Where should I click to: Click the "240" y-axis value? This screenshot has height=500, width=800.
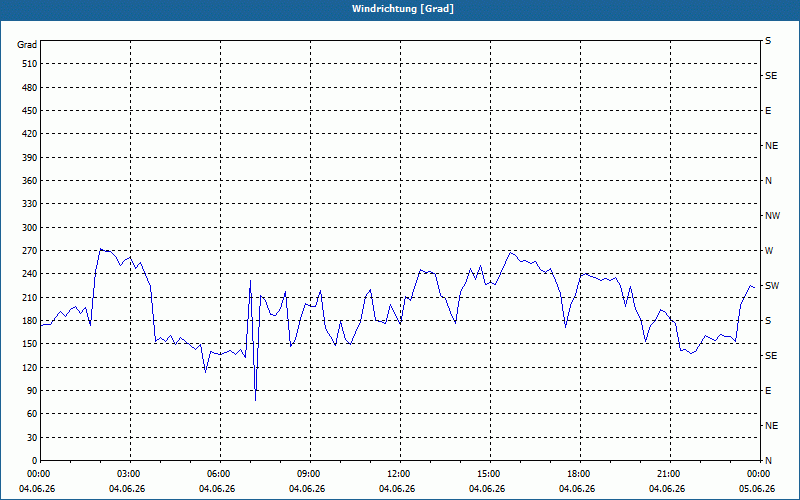pyautogui.click(x=30, y=273)
